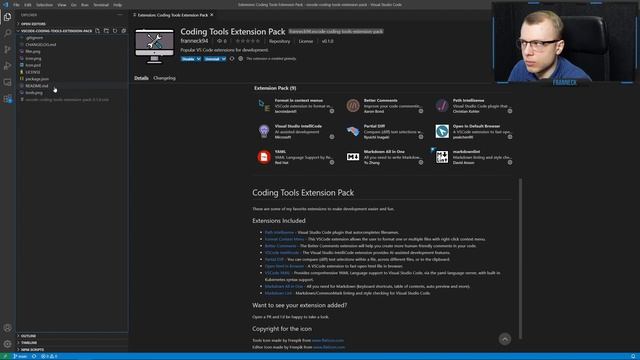The image size is (640, 360).
Task: Open Explorer more actions ellipsis
Action: pyautogui.click(x=120, y=15)
